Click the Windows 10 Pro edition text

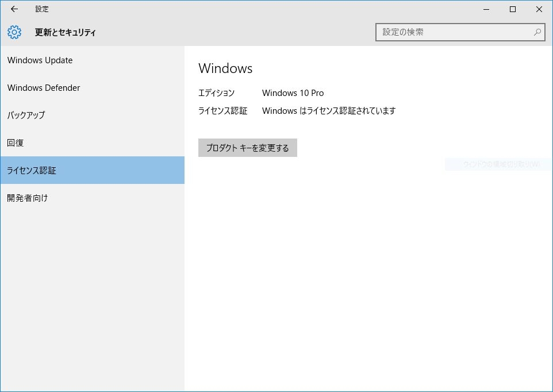[x=293, y=93]
